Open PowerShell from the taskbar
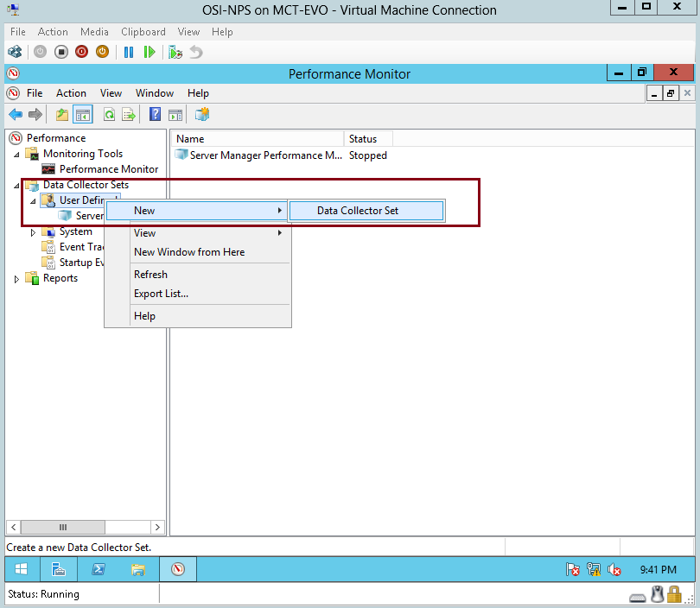 pyautogui.click(x=99, y=569)
